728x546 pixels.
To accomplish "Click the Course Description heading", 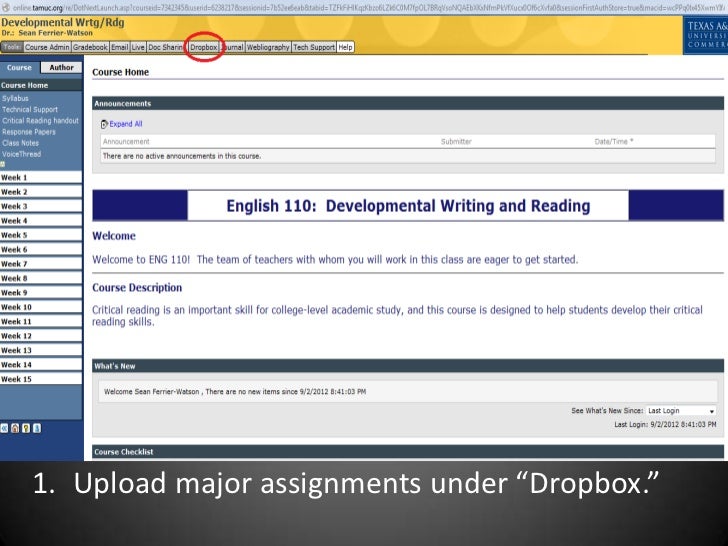I will [x=137, y=288].
